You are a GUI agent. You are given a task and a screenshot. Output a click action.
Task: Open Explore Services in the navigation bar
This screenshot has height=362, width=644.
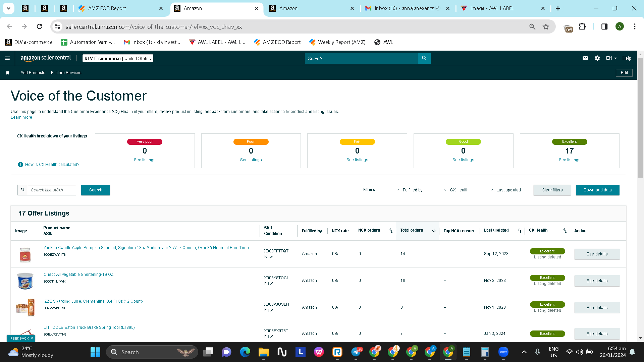coord(66,73)
